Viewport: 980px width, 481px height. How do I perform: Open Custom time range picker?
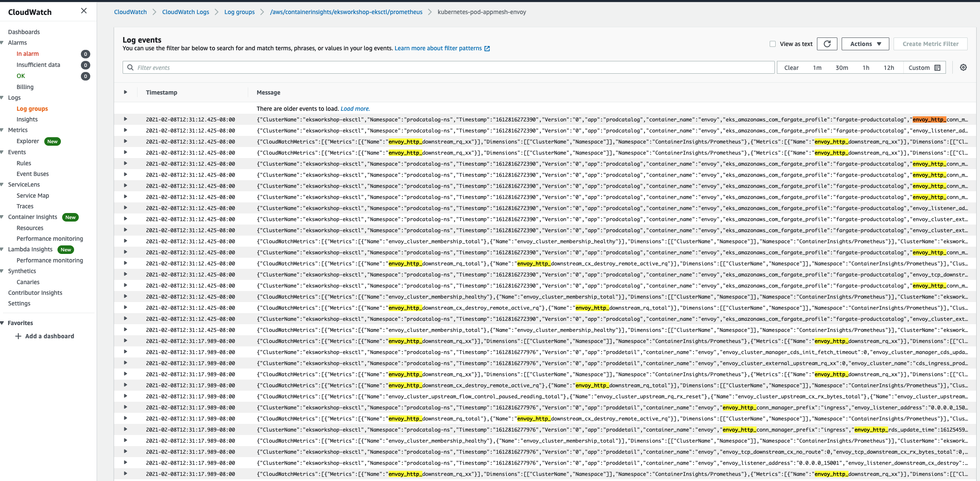(924, 68)
